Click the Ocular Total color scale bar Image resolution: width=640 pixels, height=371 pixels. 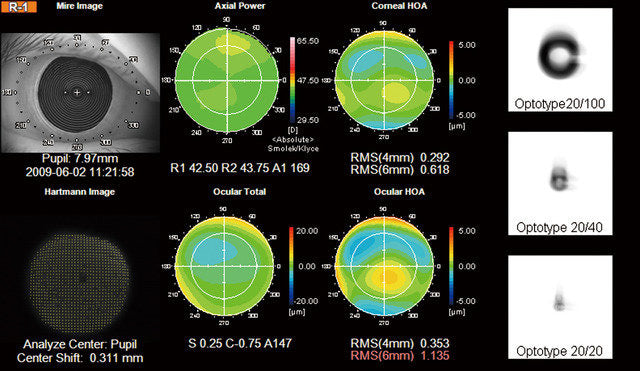coord(291,266)
